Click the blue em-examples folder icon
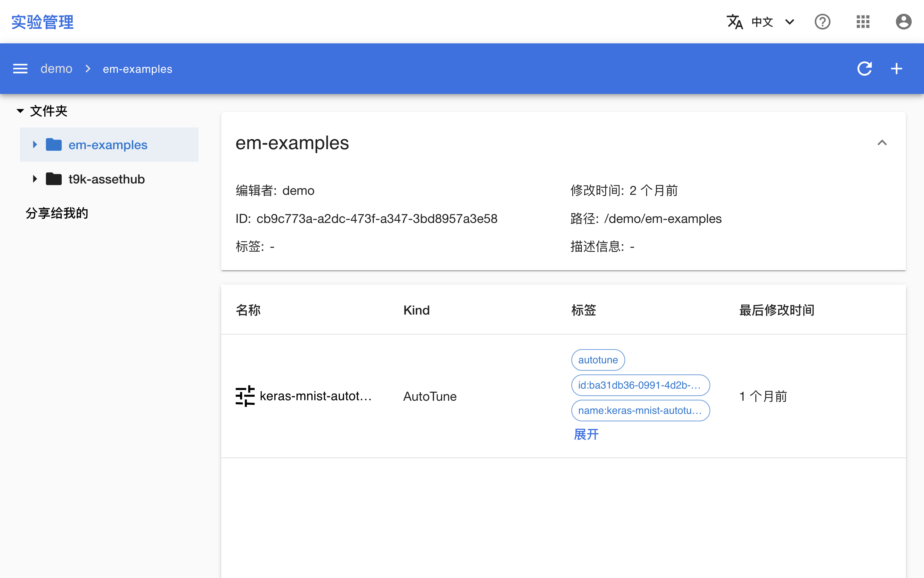 (x=54, y=145)
